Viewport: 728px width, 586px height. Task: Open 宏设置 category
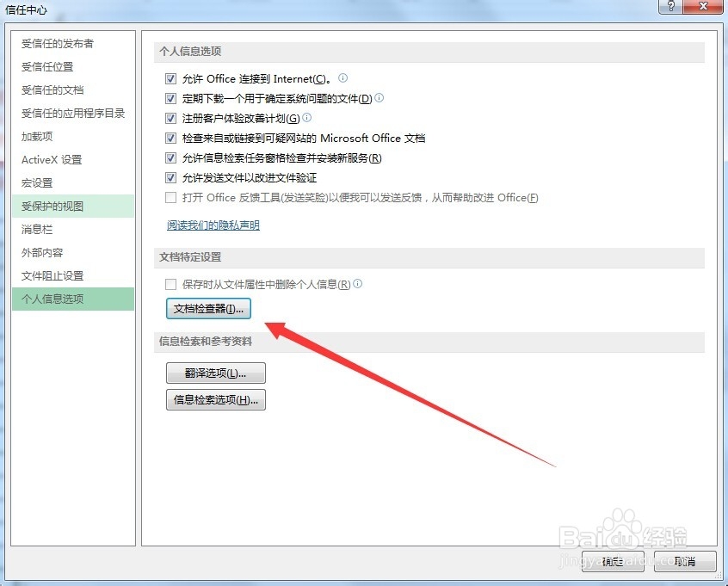[73, 183]
